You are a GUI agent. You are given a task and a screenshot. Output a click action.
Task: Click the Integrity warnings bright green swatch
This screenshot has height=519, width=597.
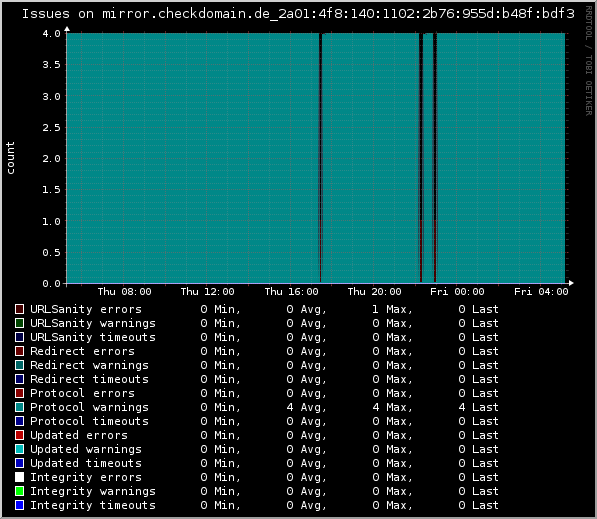coord(19,491)
